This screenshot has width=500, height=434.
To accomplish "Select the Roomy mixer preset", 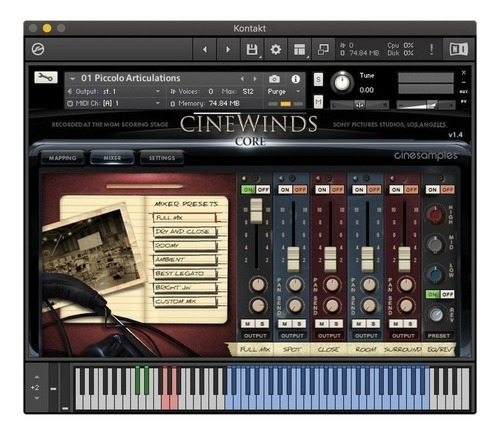I will pyautogui.click(x=184, y=246).
